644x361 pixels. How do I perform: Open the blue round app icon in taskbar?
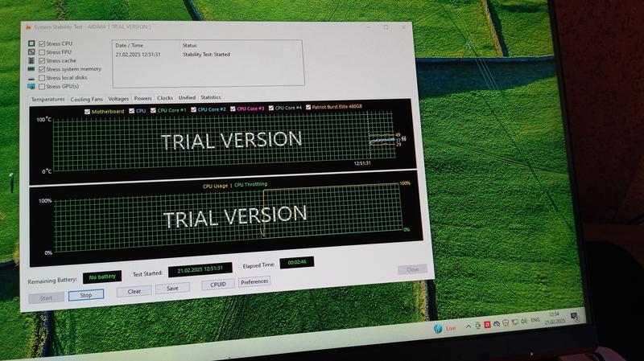438,328
